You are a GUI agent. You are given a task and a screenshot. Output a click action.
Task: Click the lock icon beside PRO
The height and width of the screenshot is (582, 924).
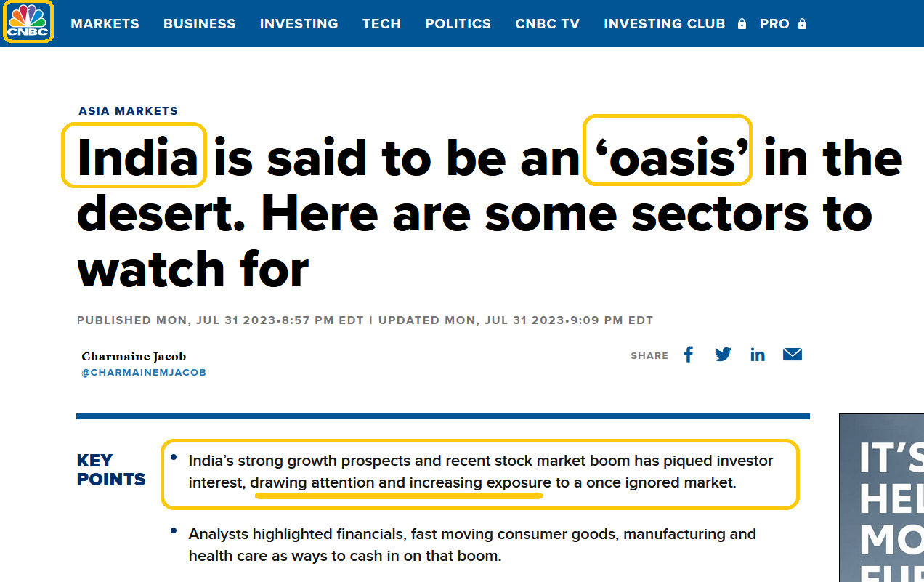pyautogui.click(x=802, y=24)
